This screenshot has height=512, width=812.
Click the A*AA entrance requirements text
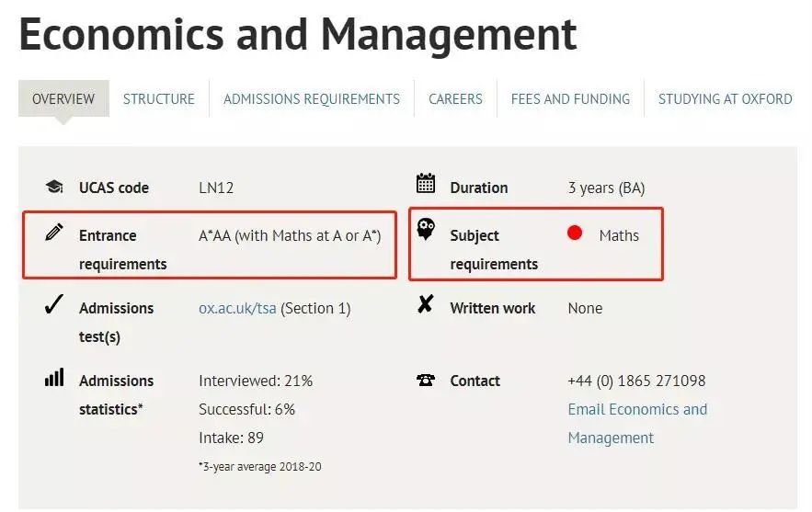click(290, 235)
